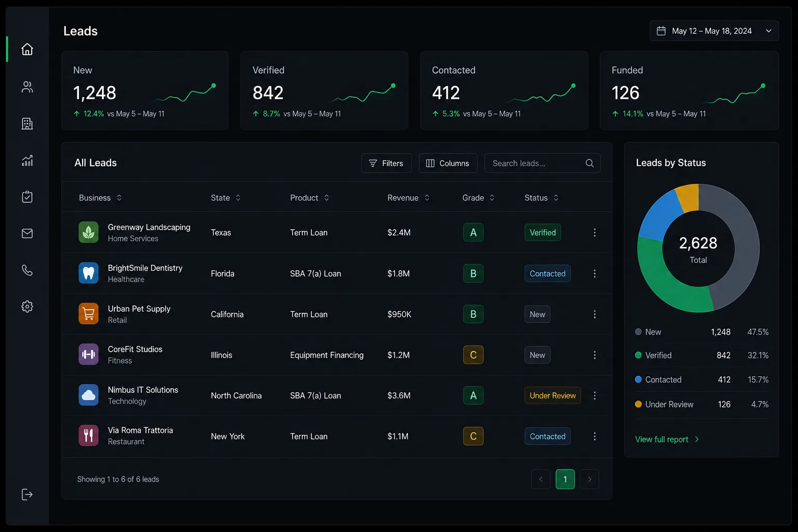
Task: Go to previous page of leads
Action: click(x=541, y=479)
